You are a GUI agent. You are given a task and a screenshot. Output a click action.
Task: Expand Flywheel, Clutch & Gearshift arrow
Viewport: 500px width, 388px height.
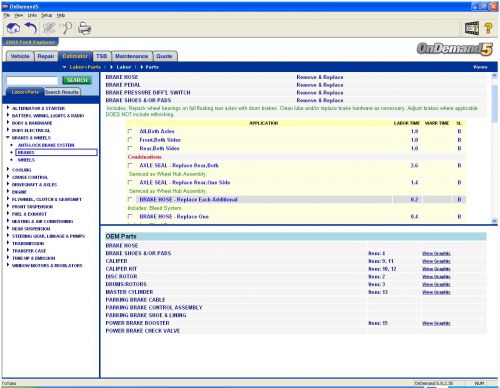[8, 199]
